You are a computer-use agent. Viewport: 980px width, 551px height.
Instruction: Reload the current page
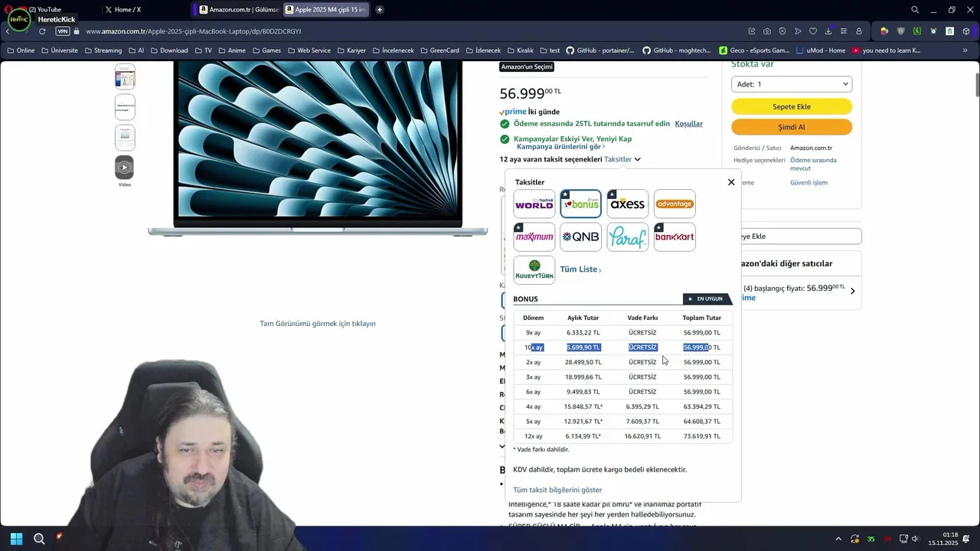click(x=42, y=31)
